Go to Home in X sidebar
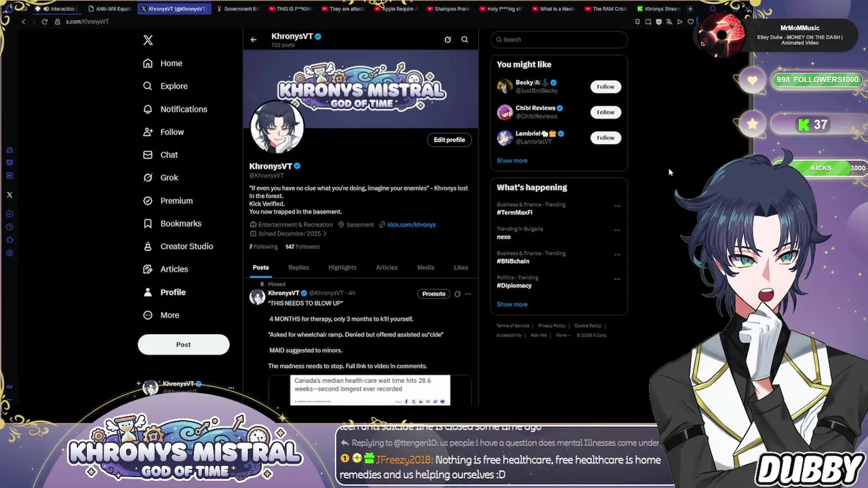 (163, 63)
